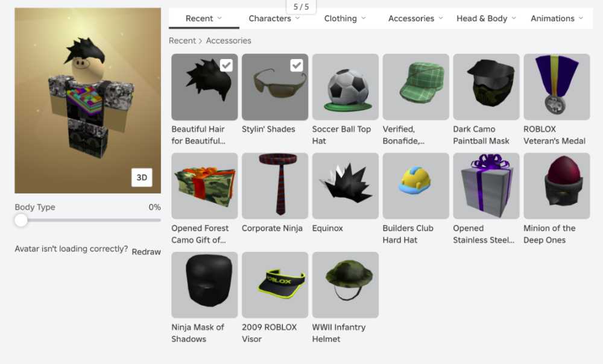603x364 pixels.
Task: Equip the WWII Infantry Helmet
Action: [x=346, y=285]
